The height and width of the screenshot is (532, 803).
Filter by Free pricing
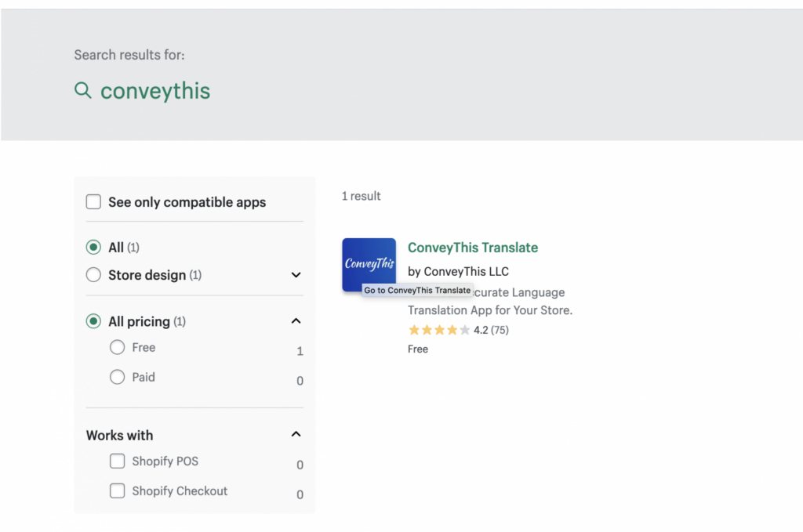click(118, 347)
